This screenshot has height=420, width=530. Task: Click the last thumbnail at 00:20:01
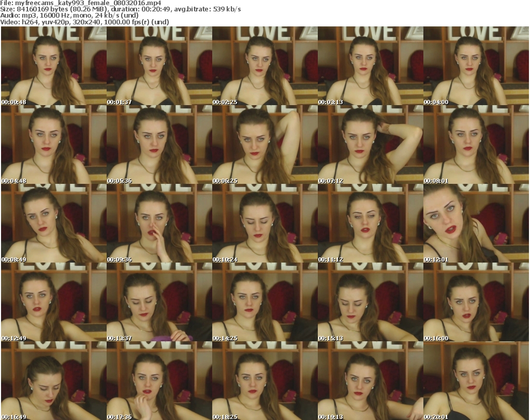point(476,381)
